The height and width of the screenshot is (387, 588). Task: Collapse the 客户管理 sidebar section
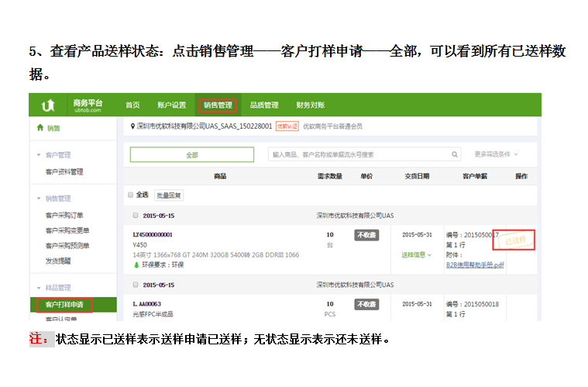[40, 155]
